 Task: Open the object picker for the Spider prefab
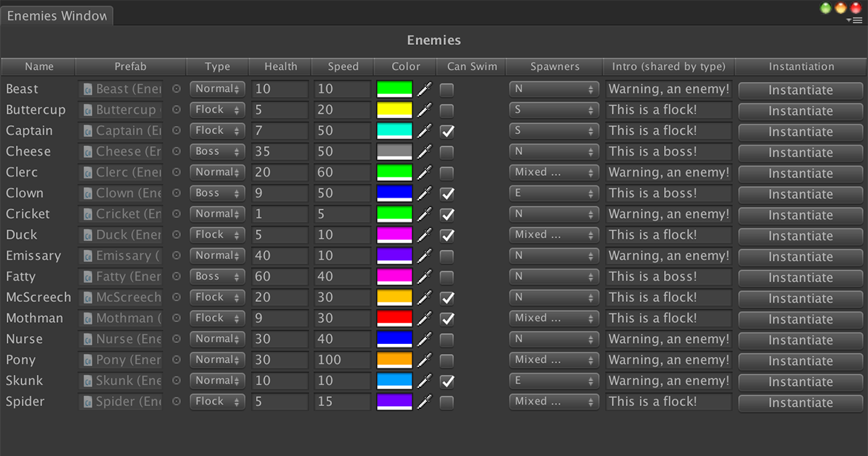pyautogui.click(x=176, y=402)
